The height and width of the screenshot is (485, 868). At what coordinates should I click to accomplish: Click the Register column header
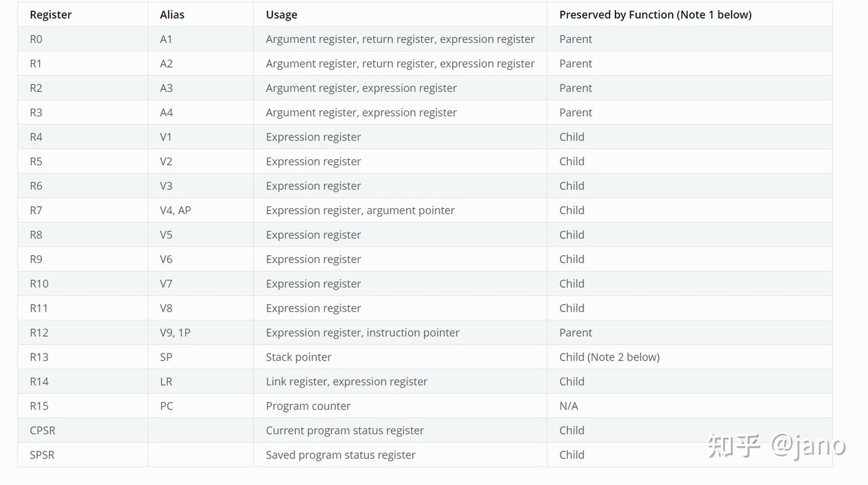pyautogui.click(x=51, y=14)
